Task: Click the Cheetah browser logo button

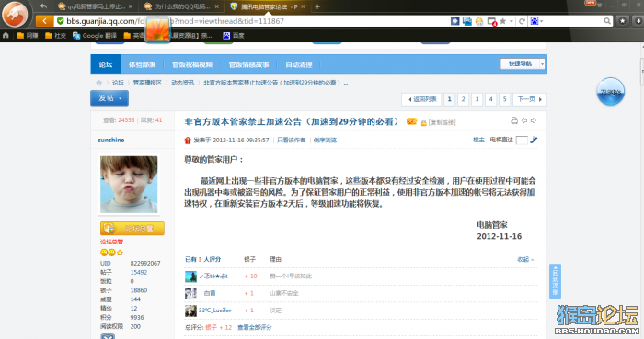Action: tap(15, 14)
